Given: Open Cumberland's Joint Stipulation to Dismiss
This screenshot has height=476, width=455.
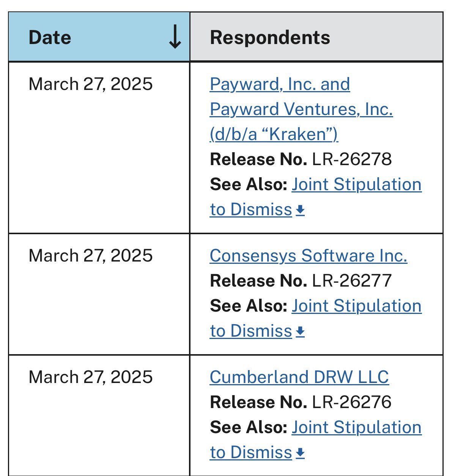Looking at the screenshot, I should click(x=356, y=428).
